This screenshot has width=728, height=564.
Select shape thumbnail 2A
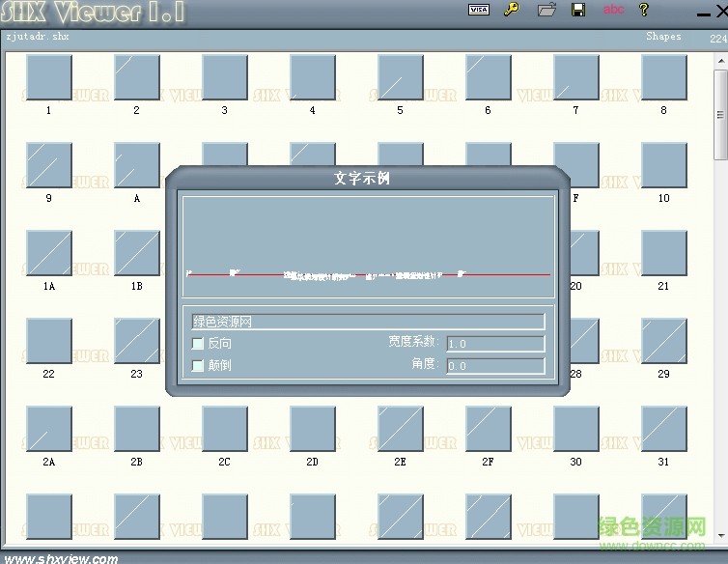(48, 429)
